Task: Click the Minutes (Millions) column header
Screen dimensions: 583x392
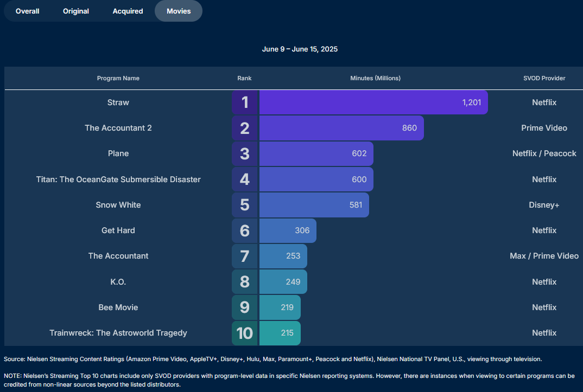Action: pos(376,78)
